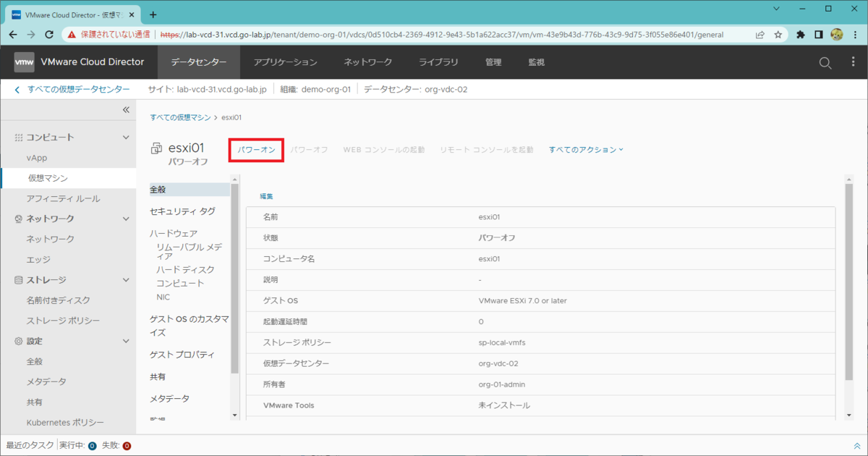Select アフィニティ ルール in the sidebar

pyautogui.click(x=63, y=198)
